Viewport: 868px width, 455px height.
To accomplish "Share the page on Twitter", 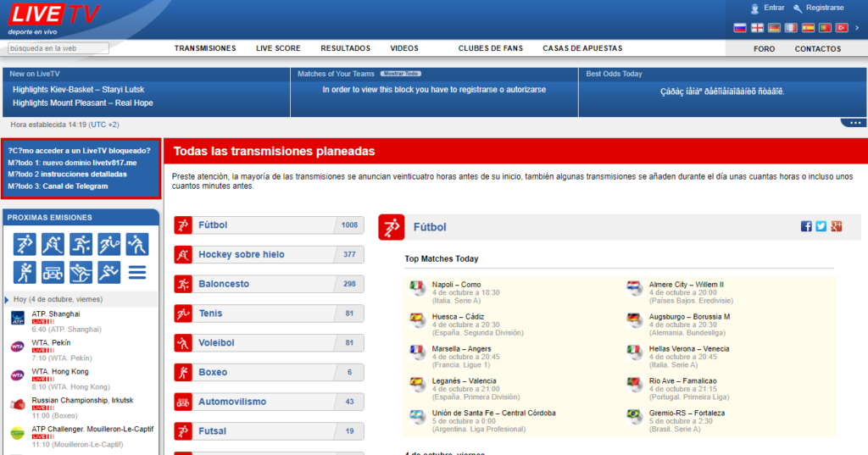I will tap(821, 226).
